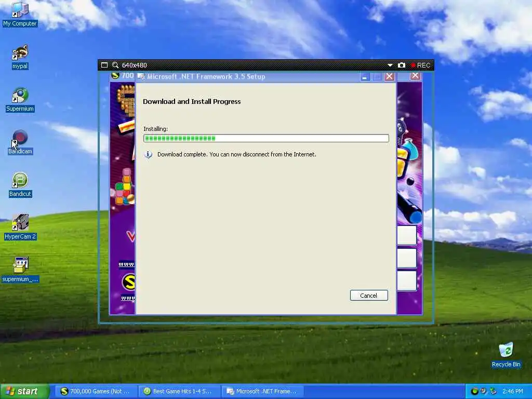The width and height of the screenshot is (532, 399).
Task: Click the yellow S logo in games window
Action: 129,282
